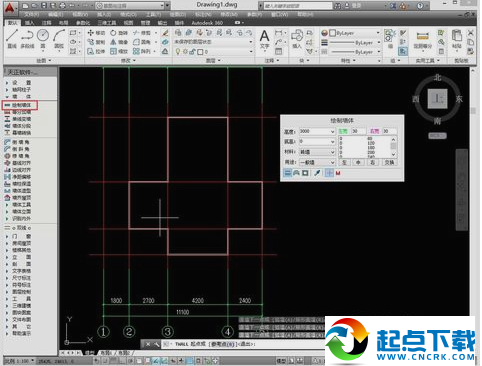Activate the Polyline (多段线) tool

pyautogui.click(x=27, y=39)
